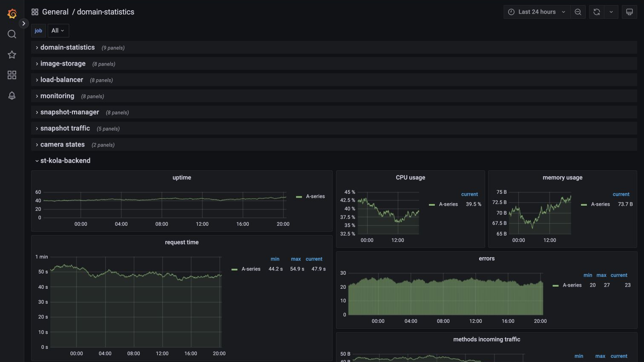
Task: Open the search dashboards icon
Action: (12, 34)
